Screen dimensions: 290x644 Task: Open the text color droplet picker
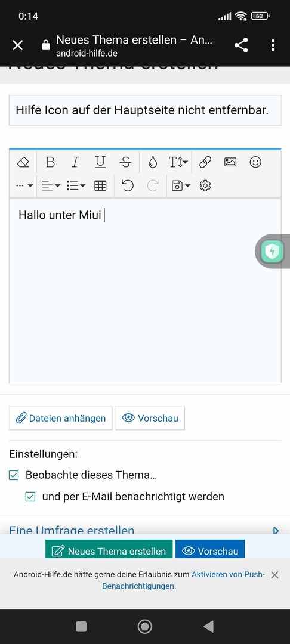coord(153,162)
